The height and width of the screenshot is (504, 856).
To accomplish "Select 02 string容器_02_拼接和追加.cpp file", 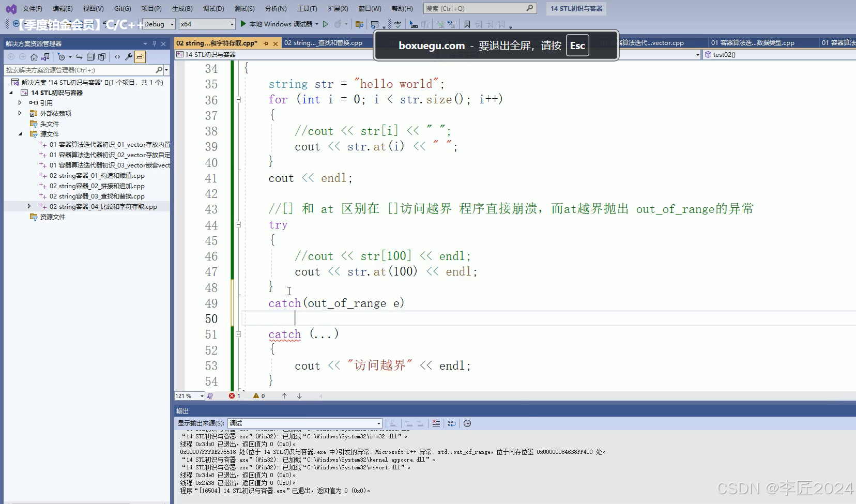I will pos(97,186).
